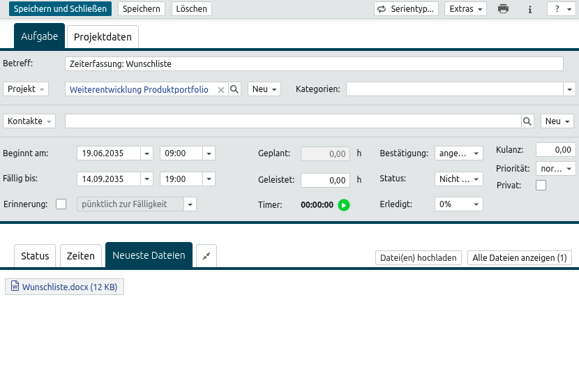Open the Erledigt percentage dropdown

[458, 204]
